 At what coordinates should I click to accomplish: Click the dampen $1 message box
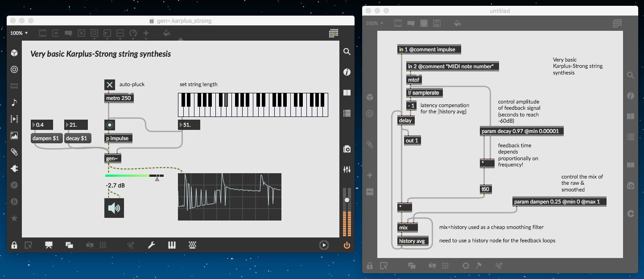[46, 138]
